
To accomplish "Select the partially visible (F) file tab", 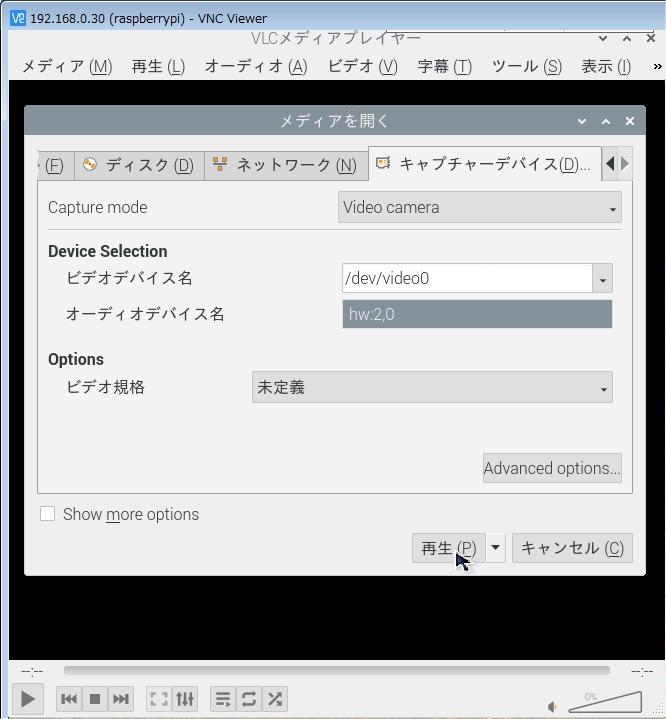I will coord(55,165).
